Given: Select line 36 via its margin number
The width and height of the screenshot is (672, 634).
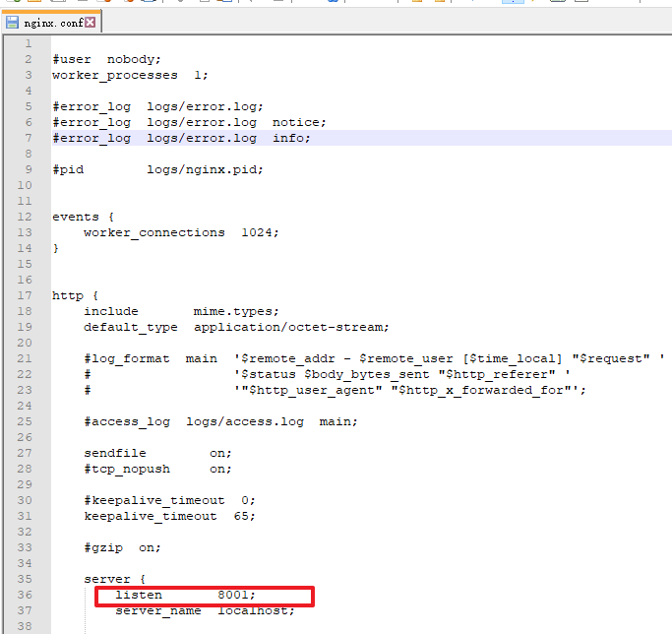Looking at the screenshot, I should [x=25, y=595].
